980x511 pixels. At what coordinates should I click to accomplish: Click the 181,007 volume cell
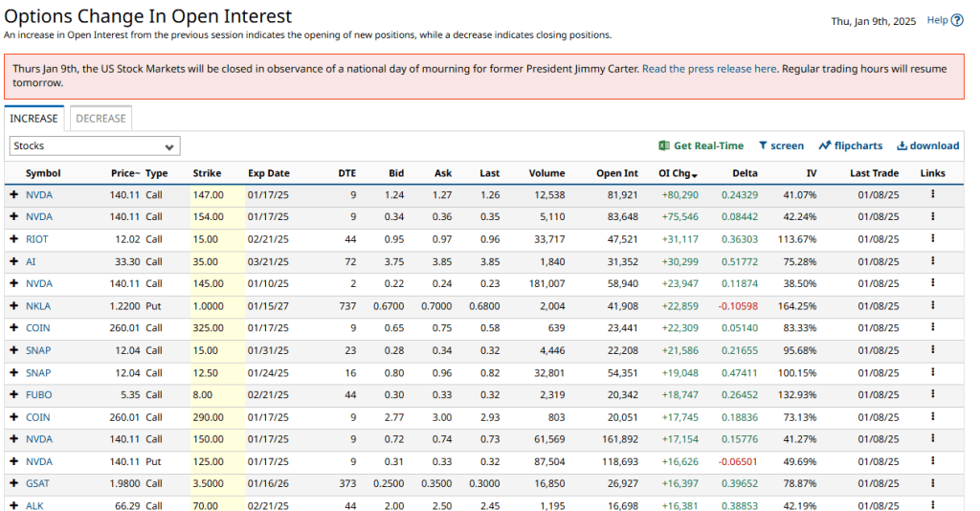click(x=546, y=283)
